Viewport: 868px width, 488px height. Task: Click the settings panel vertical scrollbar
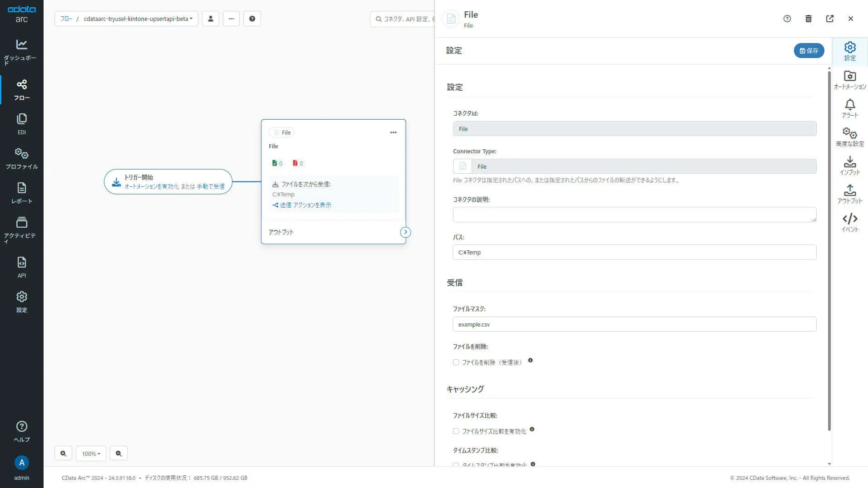pyautogui.click(x=829, y=249)
